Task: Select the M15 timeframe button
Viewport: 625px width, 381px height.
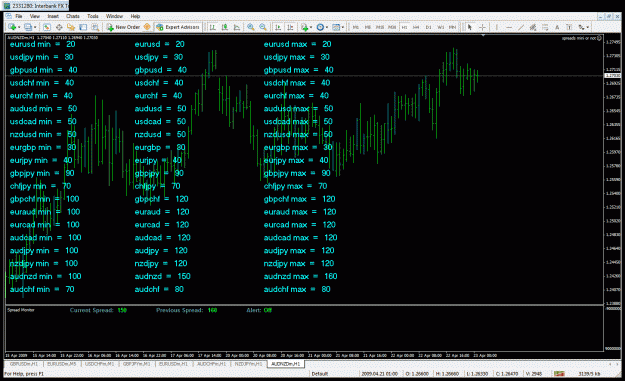Action: coord(380,27)
